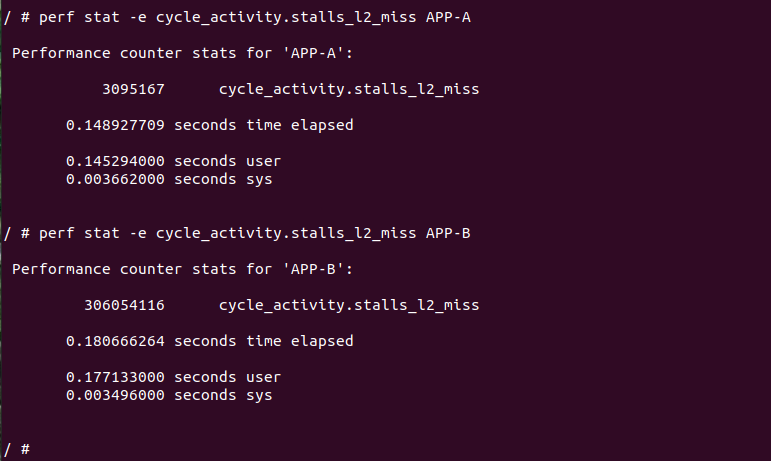
Task: Click the APP-A argument in the first command
Action: pyautogui.click(x=450, y=17)
